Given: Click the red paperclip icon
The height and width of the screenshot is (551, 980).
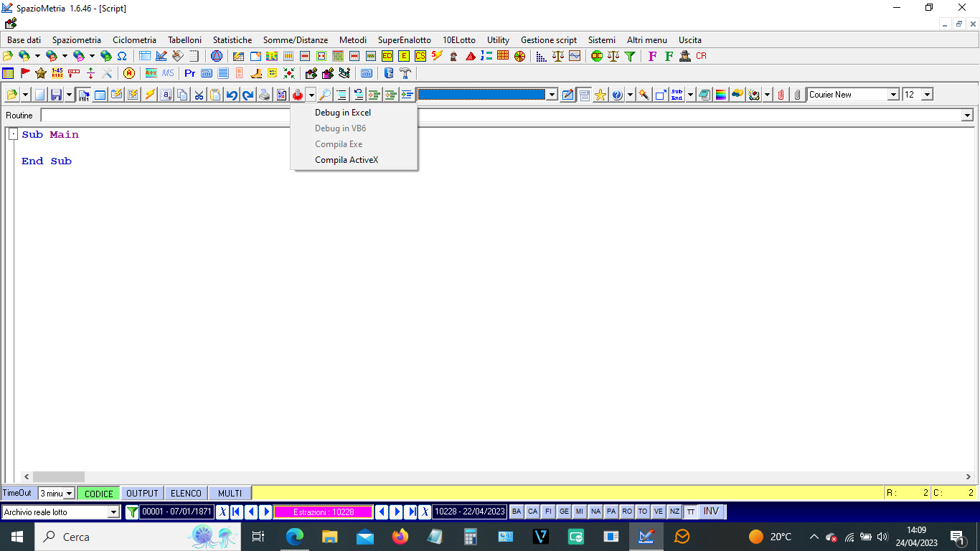Looking at the screenshot, I should click(781, 95).
